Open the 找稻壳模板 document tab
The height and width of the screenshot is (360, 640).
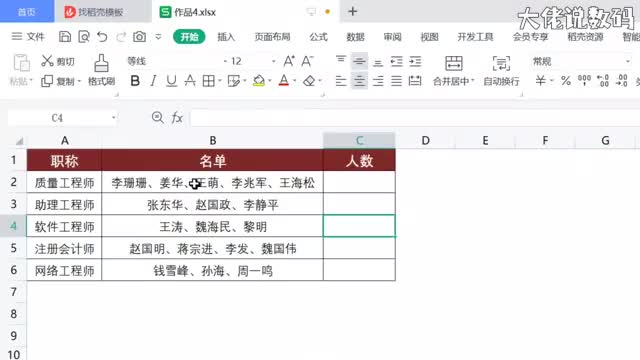[x=100, y=12]
